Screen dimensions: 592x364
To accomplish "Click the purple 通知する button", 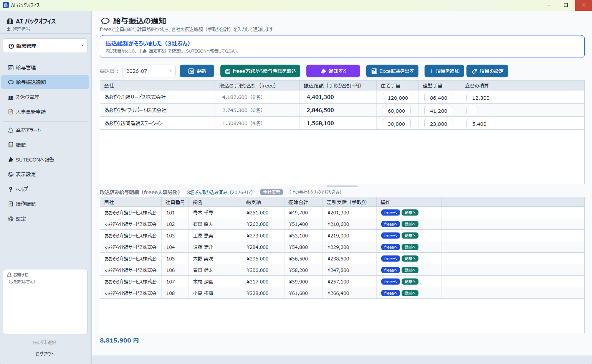I will tap(333, 71).
